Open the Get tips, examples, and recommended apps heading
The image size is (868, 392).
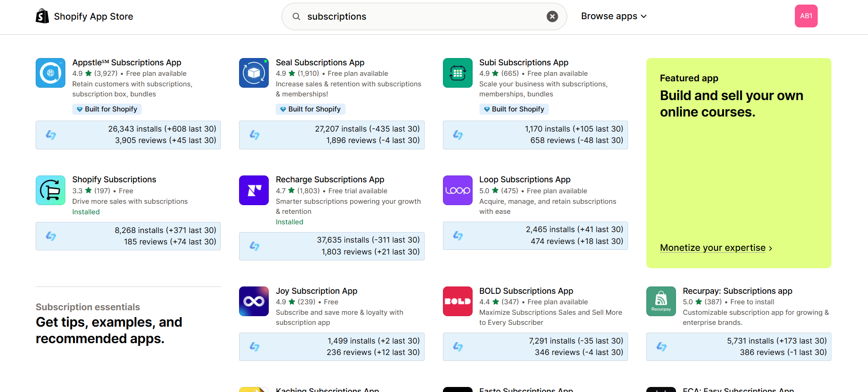tap(109, 330)
